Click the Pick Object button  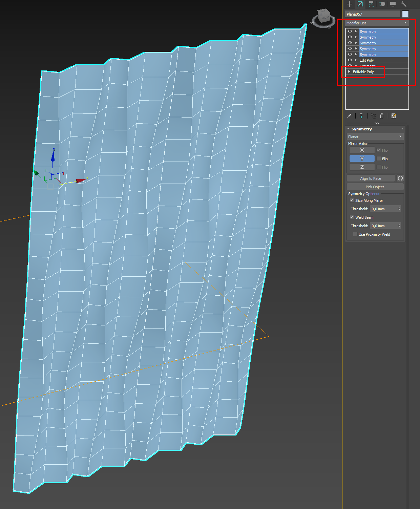pyautogui.click(x=375, y=187)
